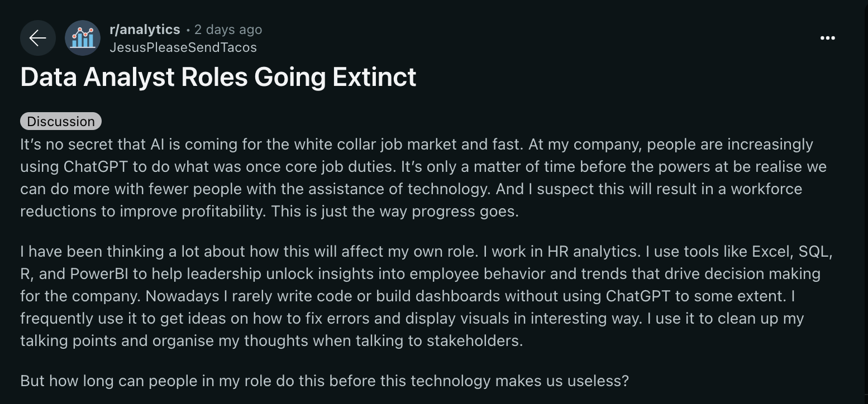Click the '2 days ago' timestamp
This screenshot has height=404, width=868.
[x=228, y=29]
